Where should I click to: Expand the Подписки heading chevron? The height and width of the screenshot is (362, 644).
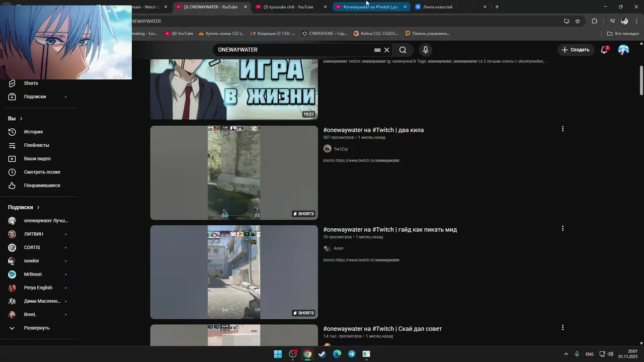tap(38, 207)
